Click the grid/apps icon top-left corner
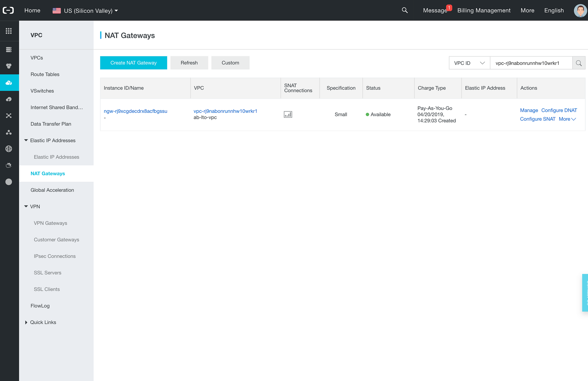Image resolution: width=588 pixels, height=381 pixels. pyautogui.click(x=9, y=31)
